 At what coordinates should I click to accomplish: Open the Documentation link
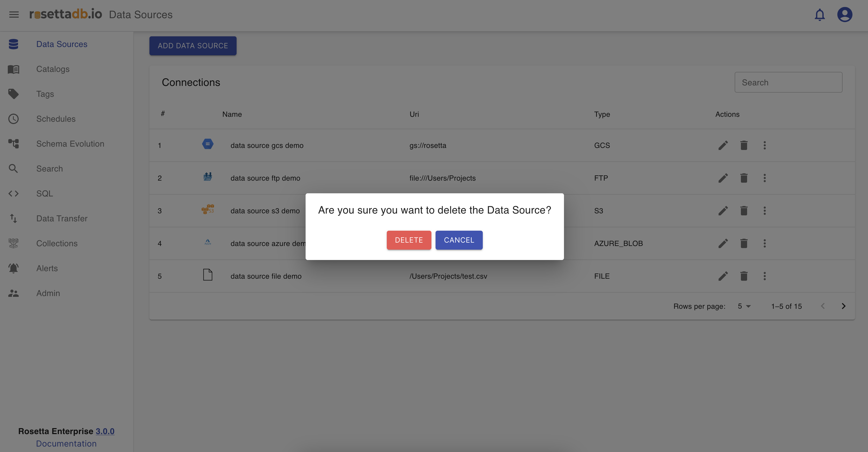coord(66,444)
